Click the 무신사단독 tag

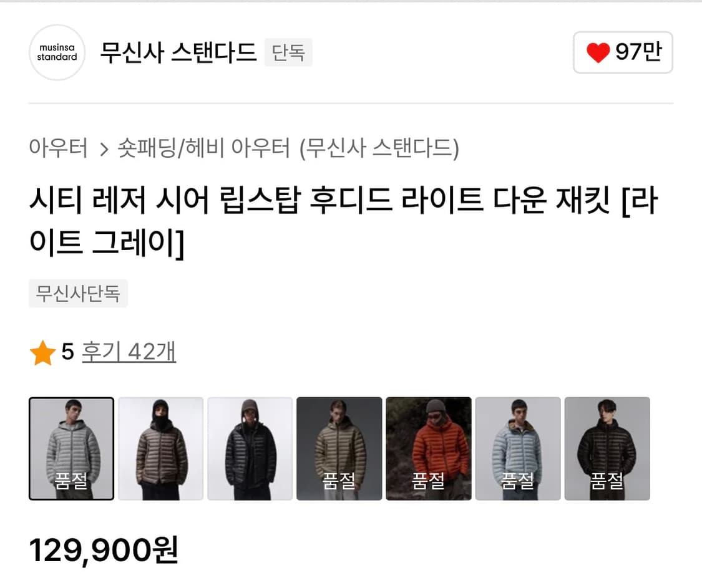(x=79, y=294)
